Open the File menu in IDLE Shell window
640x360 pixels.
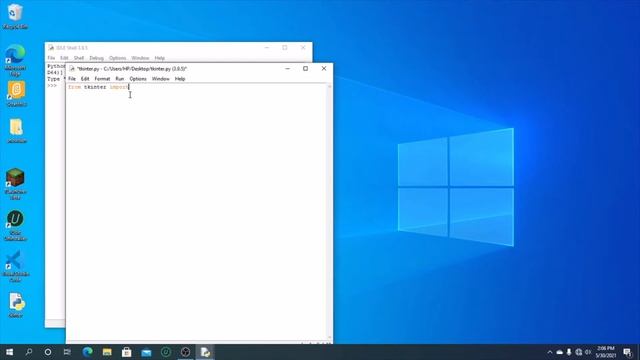[x=51, y=58]
